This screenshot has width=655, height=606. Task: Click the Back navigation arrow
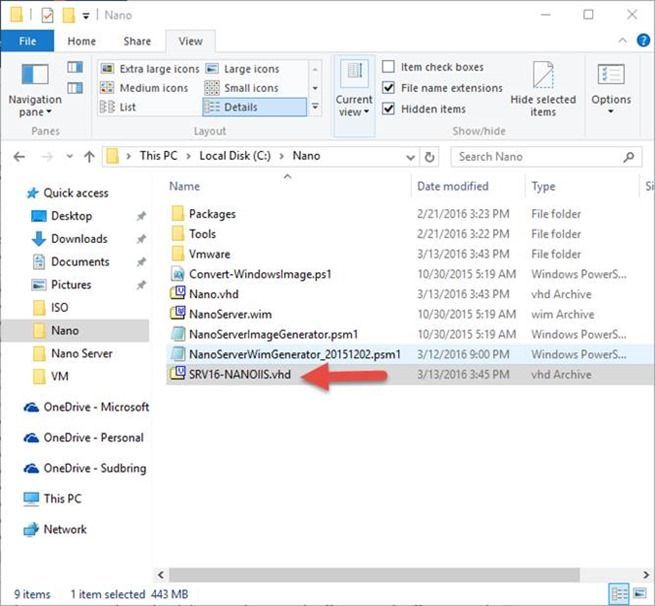pos(19,157)
